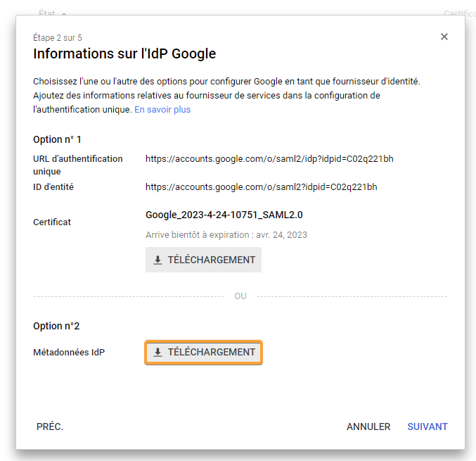Click the 'Option n°2' heading
Viewport: 476px width, 461px height.
pos(56,326)
